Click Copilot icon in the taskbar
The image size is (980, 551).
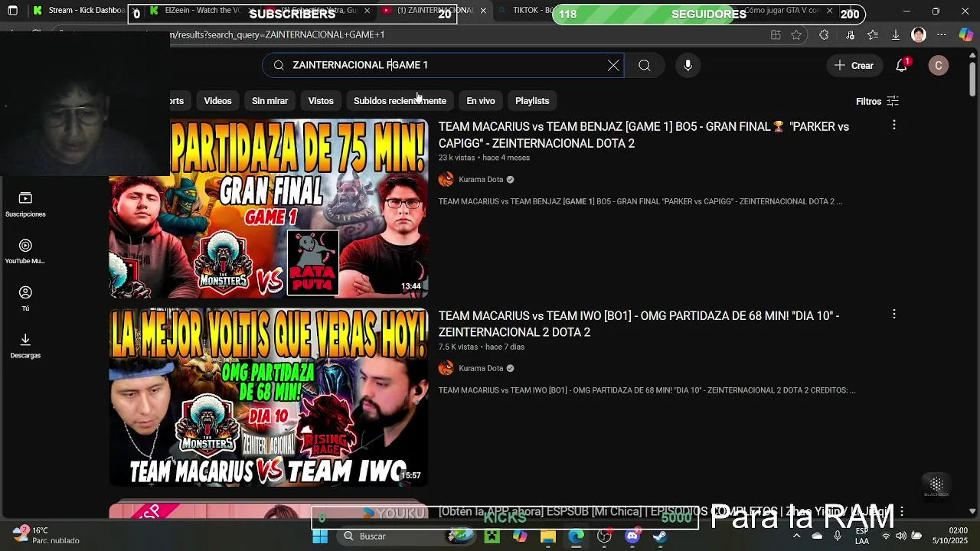[520, 536]
